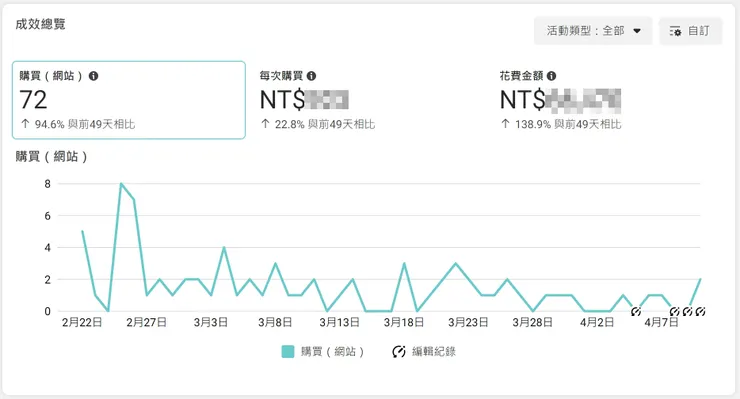Click the chart line's highest peak at value 8
This screenshot has height=399, width=740.
pyautogui.click(x=121, y=184)
